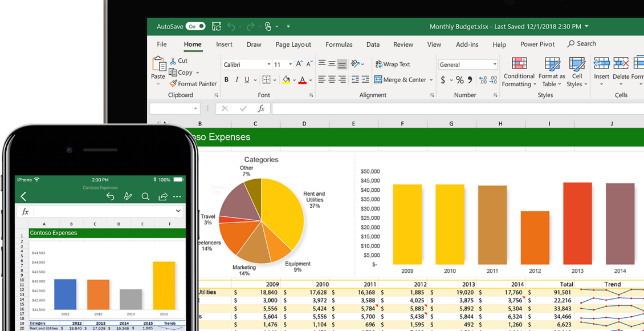Click the Borders grid icon
This screenshot has width=644, height=331.
coord(266,79)
